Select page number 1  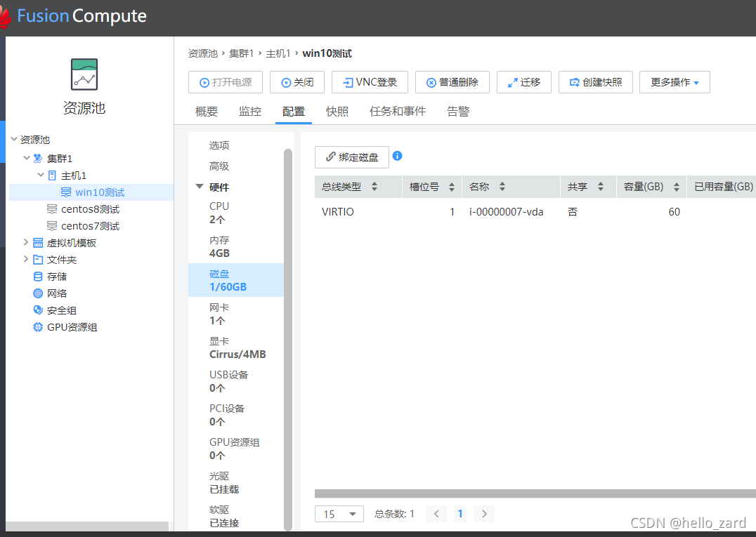[460, 514]
